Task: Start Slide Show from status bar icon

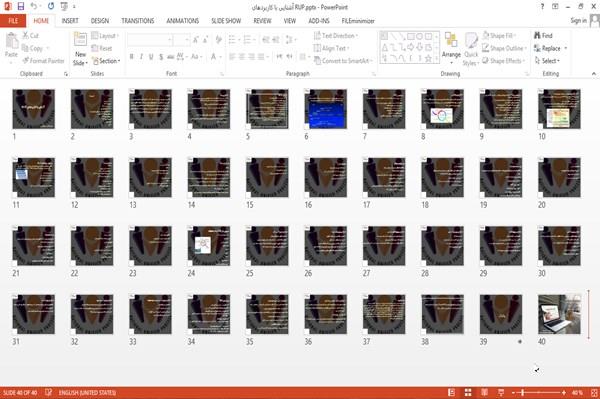Action: (501, 392)
